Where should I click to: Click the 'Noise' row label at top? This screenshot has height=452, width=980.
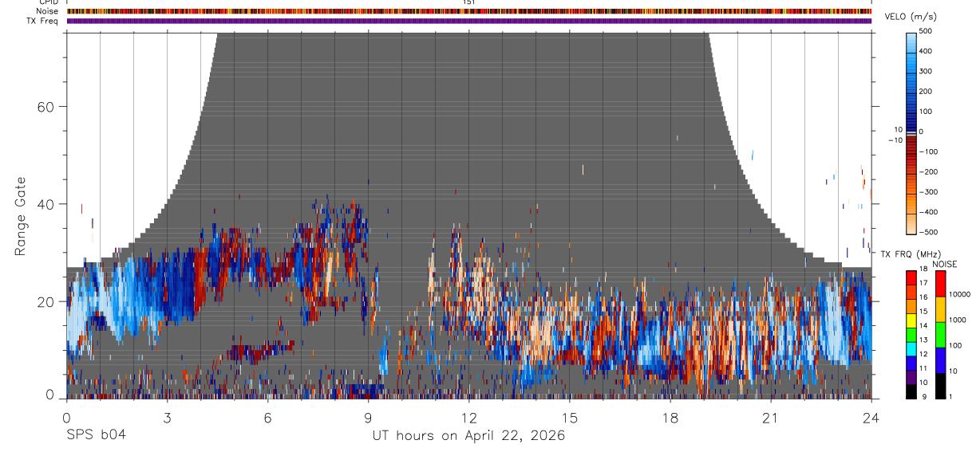49,12
